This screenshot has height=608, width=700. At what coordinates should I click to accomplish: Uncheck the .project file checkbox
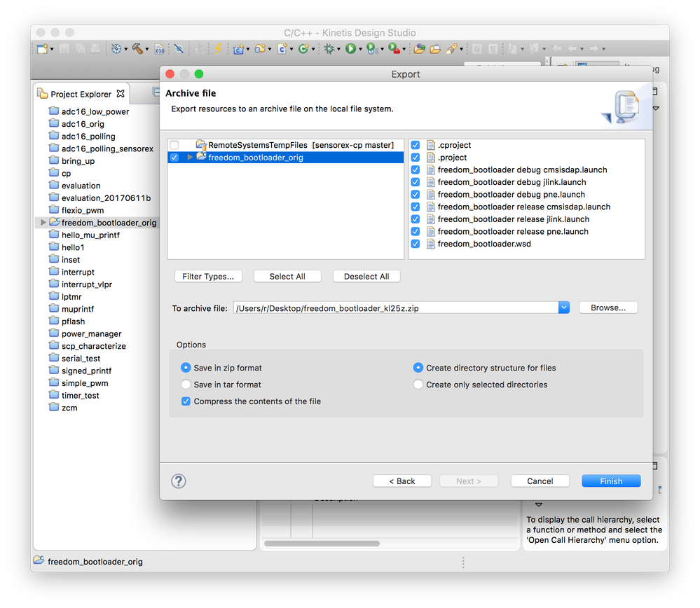pyautogui.click(x=416, y=157)
